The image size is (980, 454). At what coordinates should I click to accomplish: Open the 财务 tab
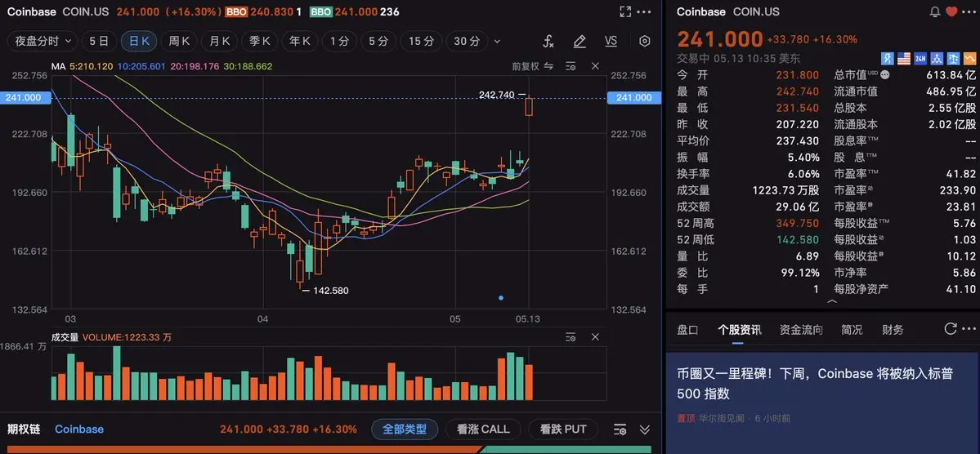click(893, 330)
